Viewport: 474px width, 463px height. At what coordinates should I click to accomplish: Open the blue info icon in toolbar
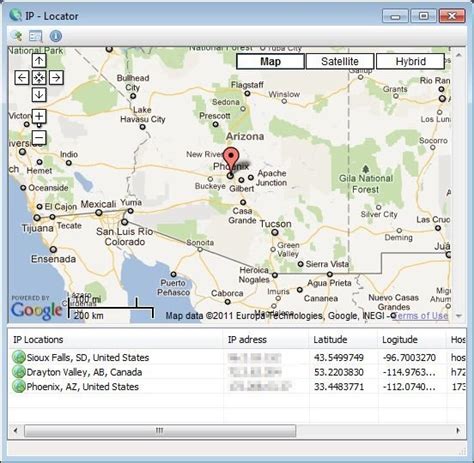click(56, 36)
